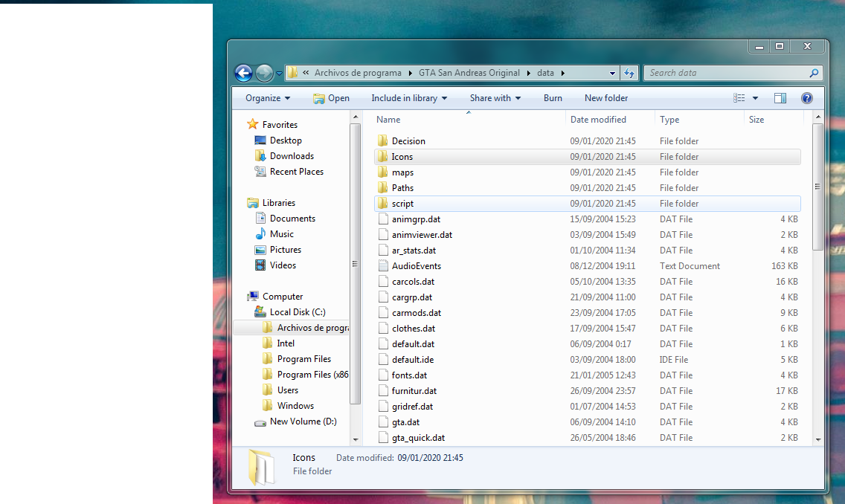Image resolution: width=845 pixels, height=504 pixels.
Task: Open the Organize menu
Action: click(x=268, y=98)
